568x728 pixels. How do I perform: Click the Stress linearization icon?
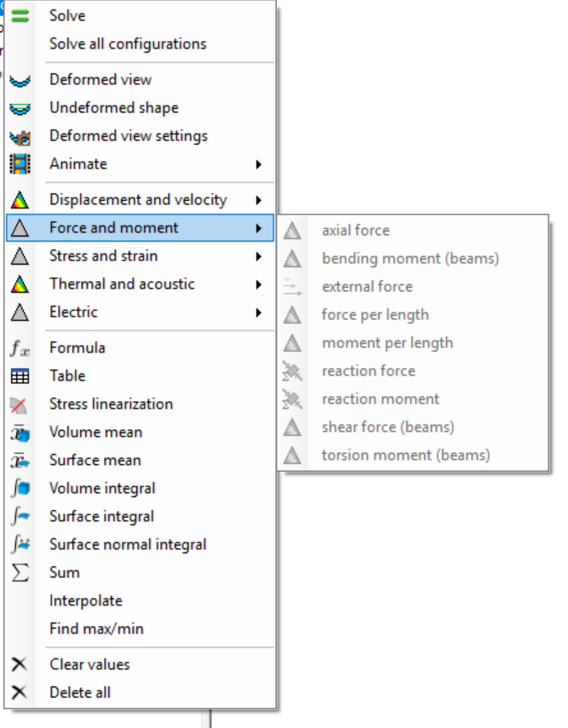coord(20,404)
